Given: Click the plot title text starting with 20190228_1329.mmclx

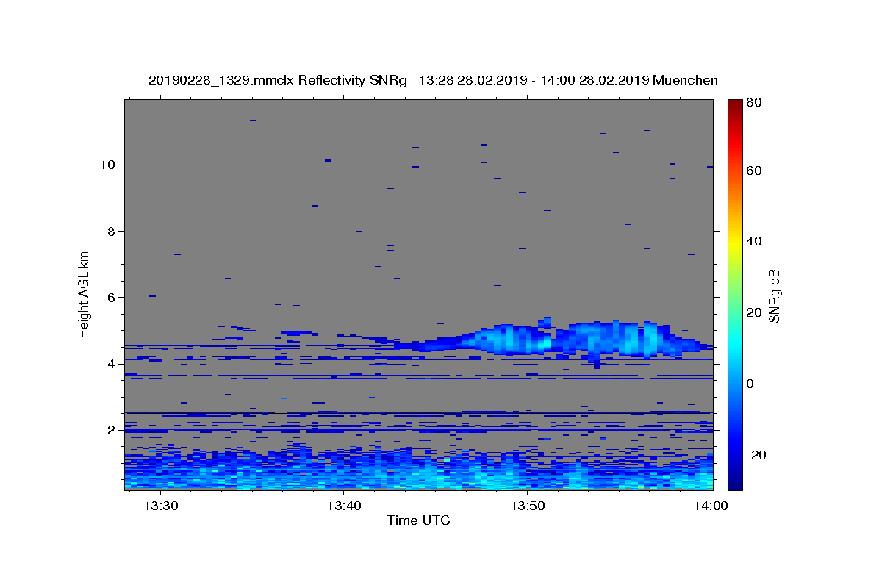Looking at the screenshot, I should coord(433,80).
